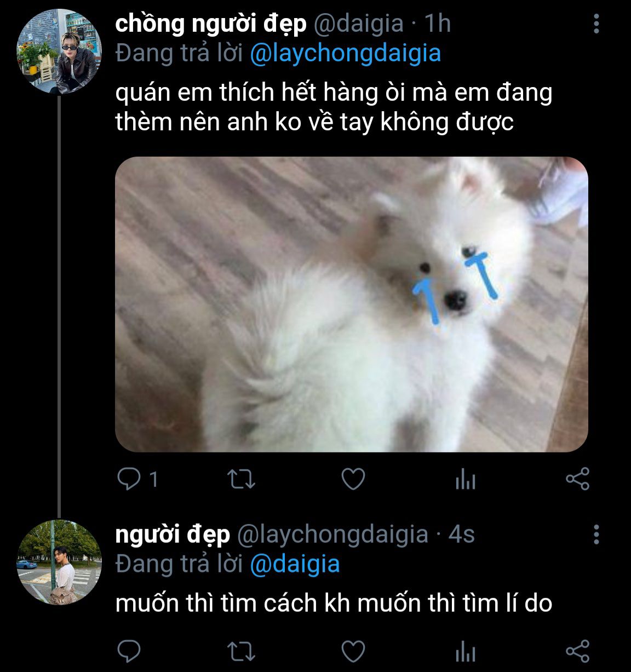631x672 pixels.
Task: Reply to the laychongdaigia tweet
Action: [x=129, y=651]
